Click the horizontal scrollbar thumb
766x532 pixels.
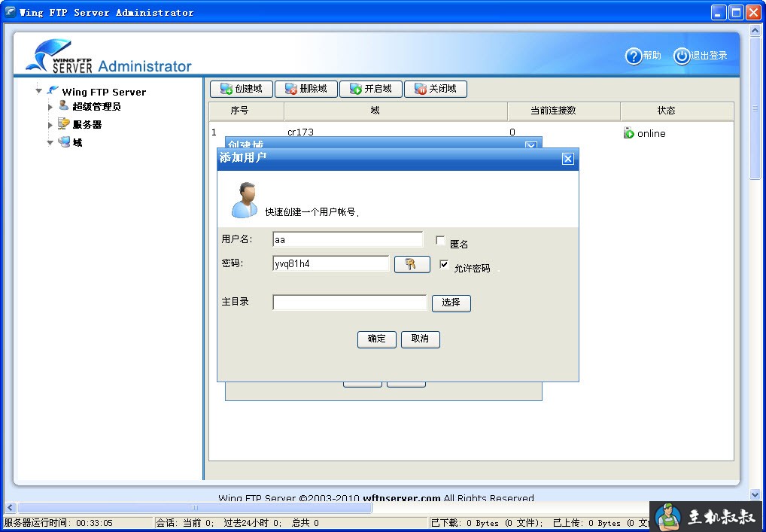coord(194,508)
